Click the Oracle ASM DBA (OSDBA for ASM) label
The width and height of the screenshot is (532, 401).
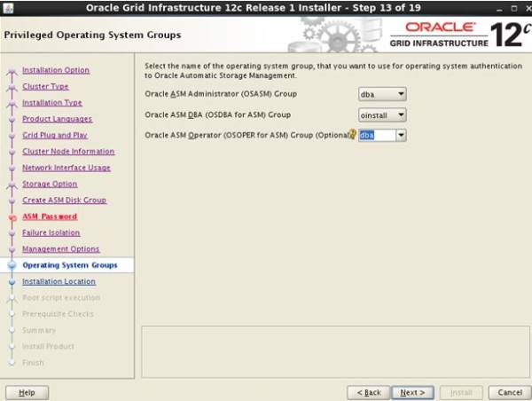[218, 114]
